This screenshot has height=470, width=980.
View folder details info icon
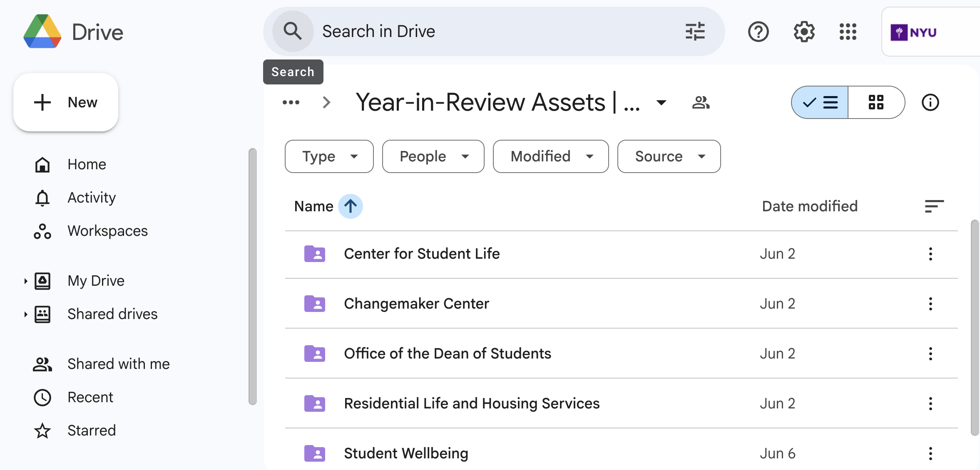930,102
